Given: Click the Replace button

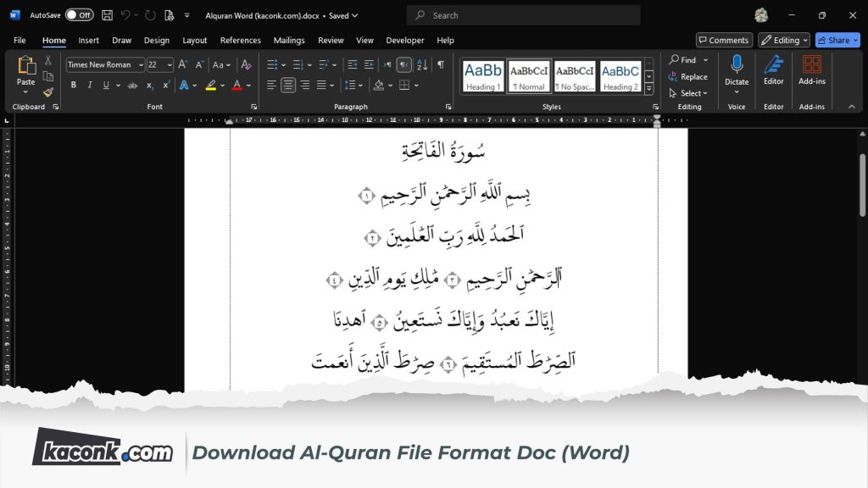Looking at the screenshot, I should [x=688, y=76].
